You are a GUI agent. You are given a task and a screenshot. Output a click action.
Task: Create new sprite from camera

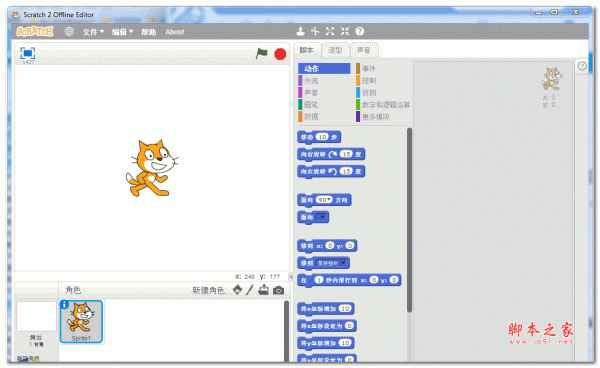pyautogui.click(x=279, y=290)
